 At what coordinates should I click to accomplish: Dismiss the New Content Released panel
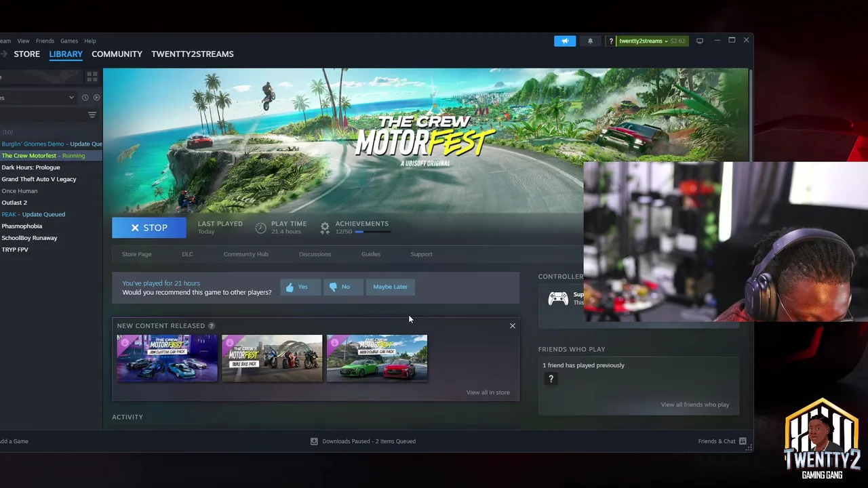coord(513,326)
